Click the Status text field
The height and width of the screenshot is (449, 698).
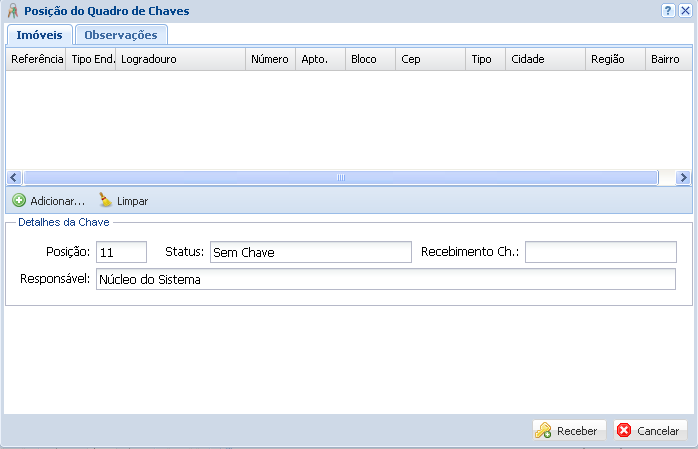tap(310, 252)
